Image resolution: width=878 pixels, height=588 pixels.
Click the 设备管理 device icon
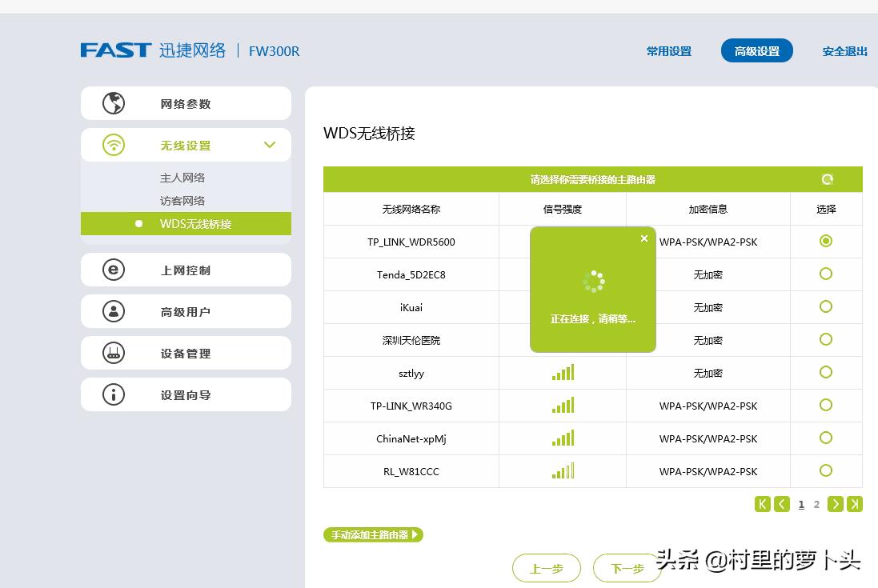pos(114,353)
